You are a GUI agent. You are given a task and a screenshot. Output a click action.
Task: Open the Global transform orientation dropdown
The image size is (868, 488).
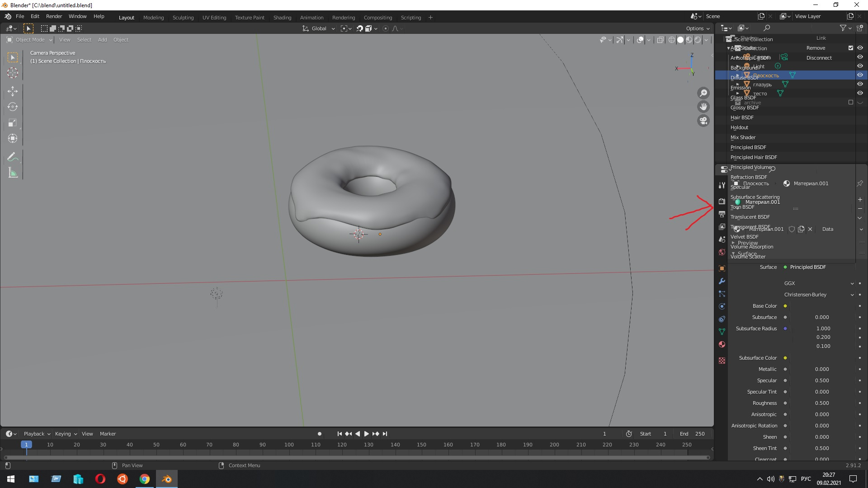(319, 28)
